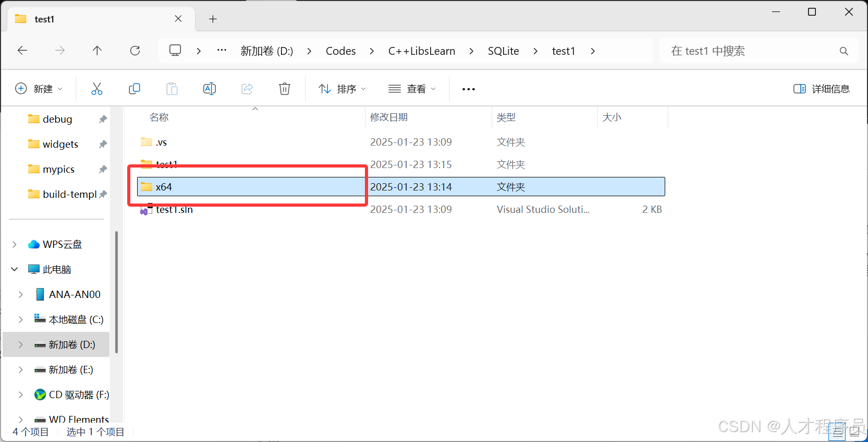Image resolution: width=868 pixels, height=442 pixels.
Task: Open chevron after Codes in breadcrumb
Action: coord(372,51)
